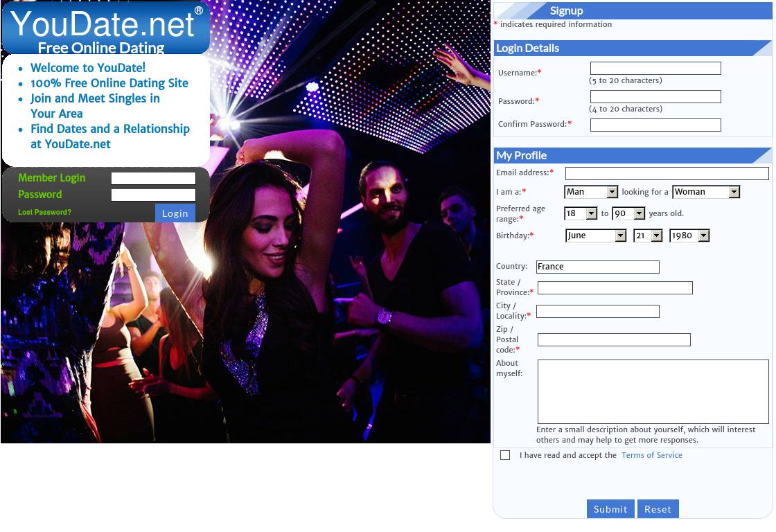Open the Lost Password link
The height and width of the screenshot is (532, 776).
click(44, 212)
